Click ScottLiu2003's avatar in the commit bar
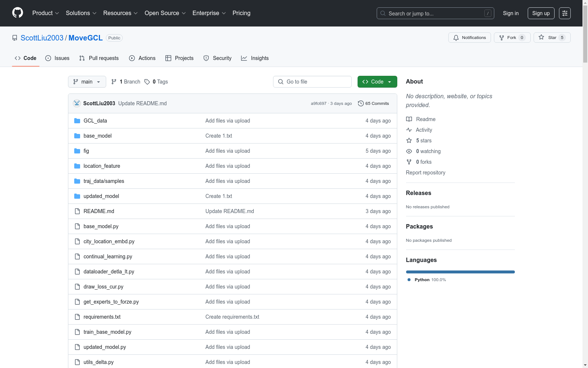This screenshot has width=588, height=368. click(x=77, y=103)
